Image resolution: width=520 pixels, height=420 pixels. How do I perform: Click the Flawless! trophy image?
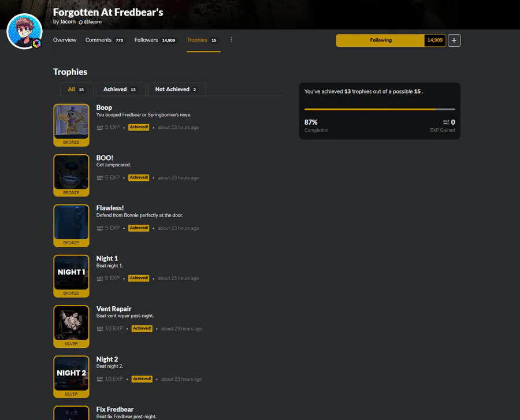point(71,225)
